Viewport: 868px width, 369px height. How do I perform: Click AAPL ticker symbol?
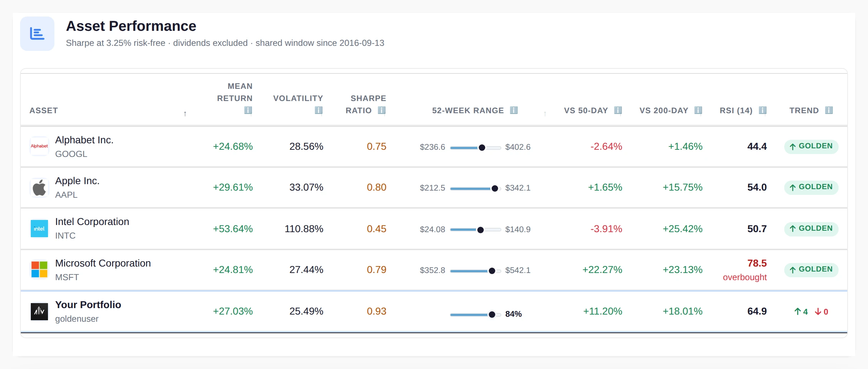(66, 195)
